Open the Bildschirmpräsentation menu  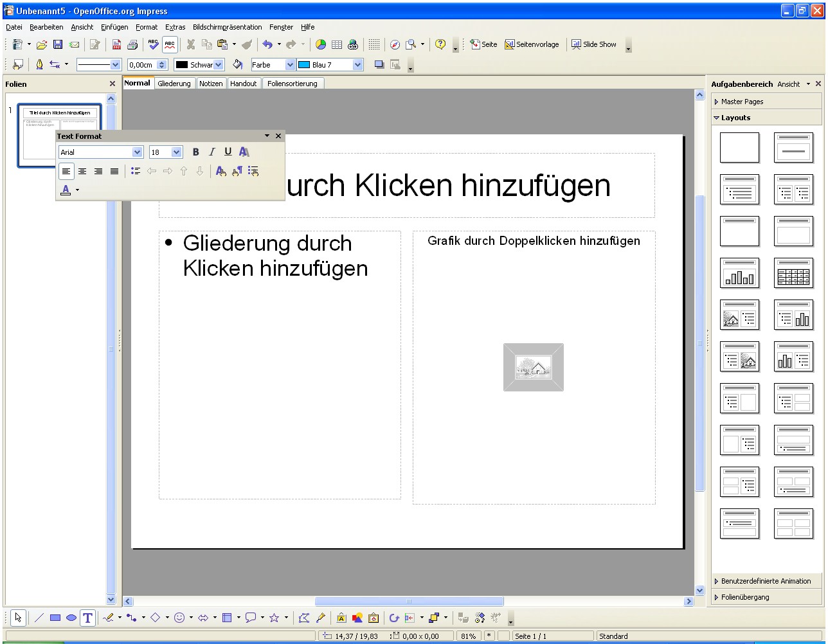228,27
